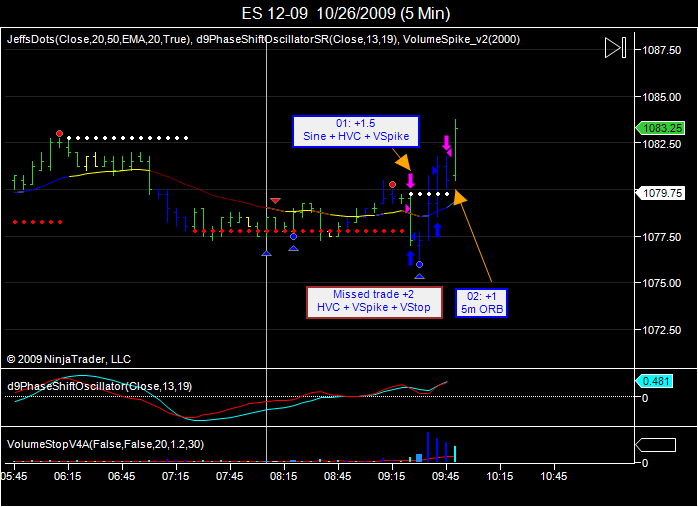Select the '02: +1 5m ORB' text note
This screenshot has height=507, width=698.
(x=481, y=303)
